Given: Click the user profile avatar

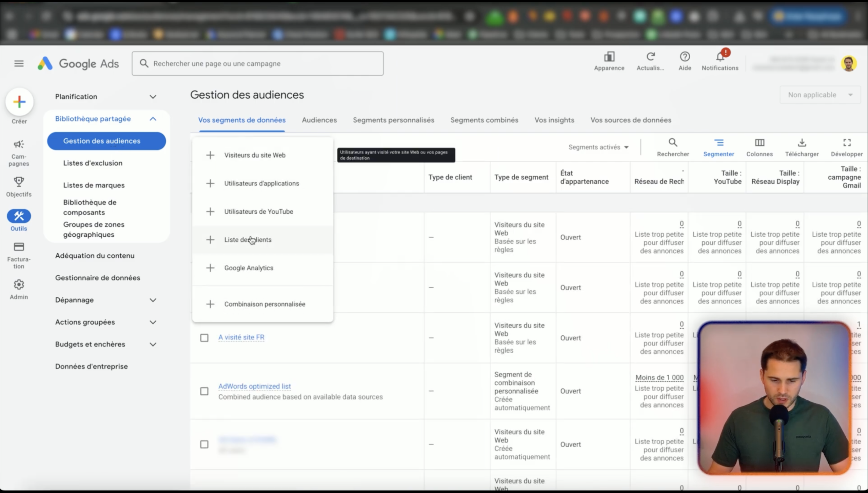Looking at the screenshot, I should [849, 63].
